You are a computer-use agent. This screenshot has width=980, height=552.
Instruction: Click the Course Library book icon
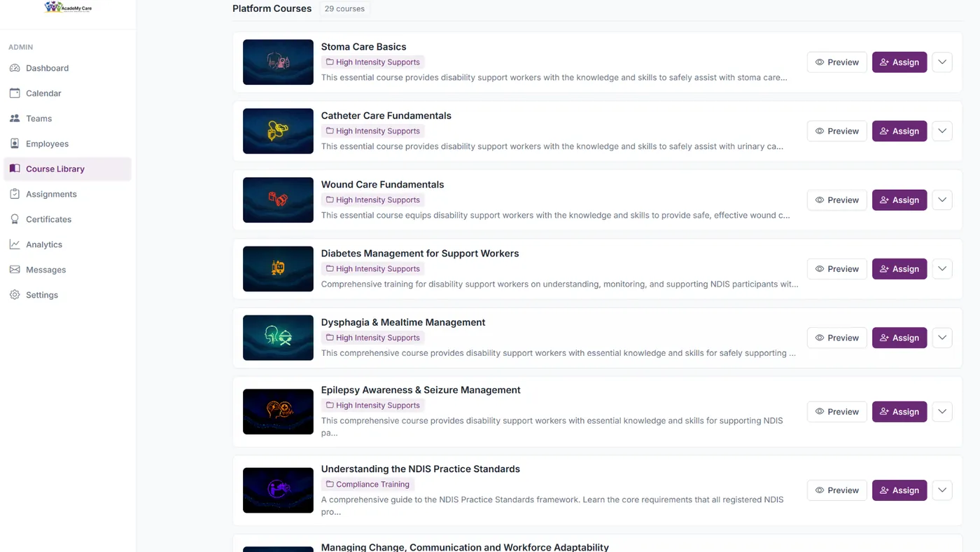pyautogui.click(x=15, y=169)
